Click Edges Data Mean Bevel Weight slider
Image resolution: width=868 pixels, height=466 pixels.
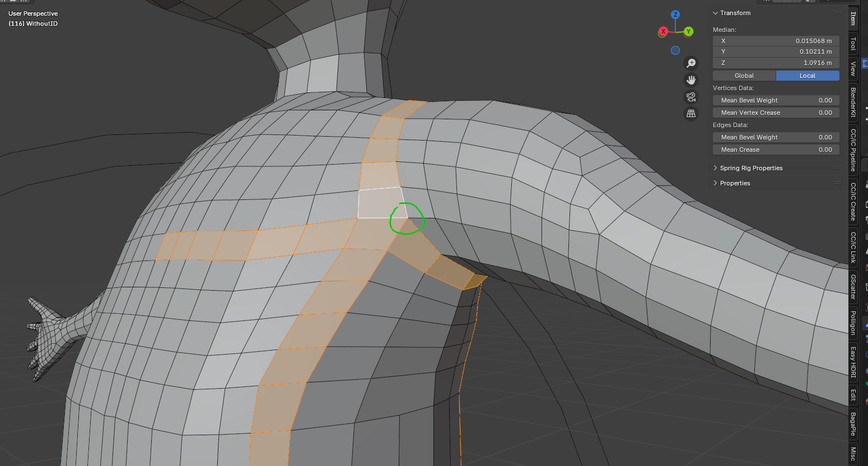point(776,137)
